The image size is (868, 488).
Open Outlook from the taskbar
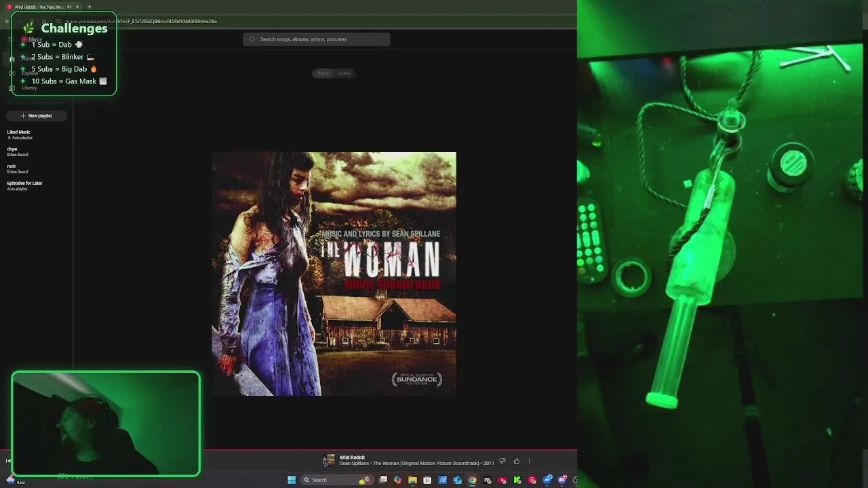(x=458, y=480)
